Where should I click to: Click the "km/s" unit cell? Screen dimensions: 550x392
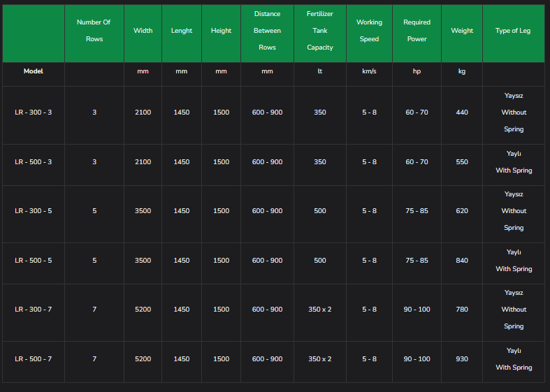click(369, 71)
